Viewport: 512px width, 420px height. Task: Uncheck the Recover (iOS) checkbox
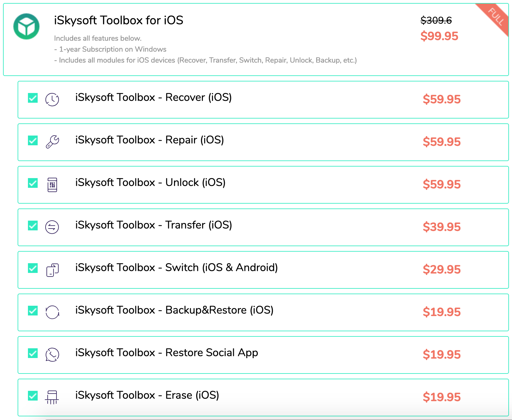pyautogui.click(x=33, y=98)
